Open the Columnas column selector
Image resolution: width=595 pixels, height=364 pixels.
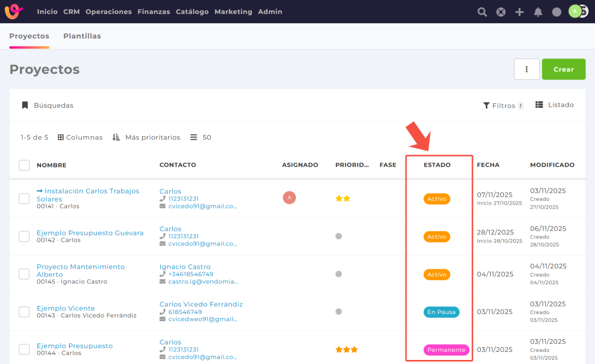tap(80, 137)
